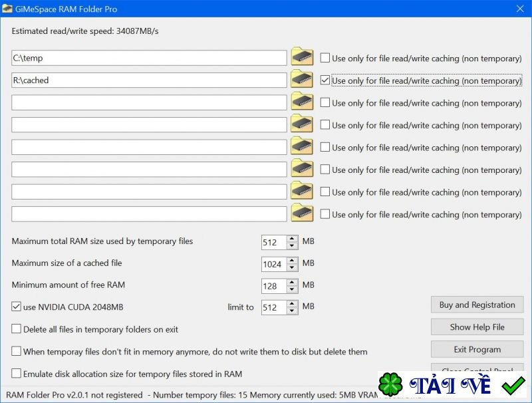Image resolution: width=532 pixels, height=403 pixels.
Task: Decrement the maximum cached file size value
Action: 290,267
